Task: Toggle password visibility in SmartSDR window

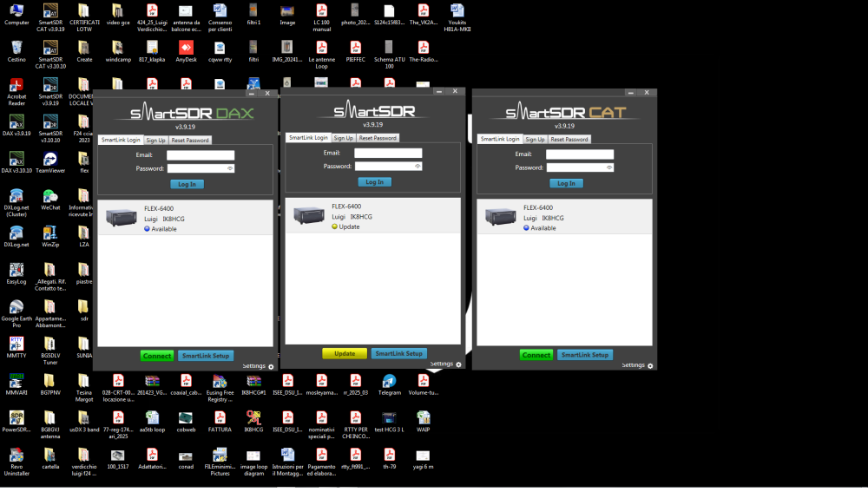Action: point(418,166)
